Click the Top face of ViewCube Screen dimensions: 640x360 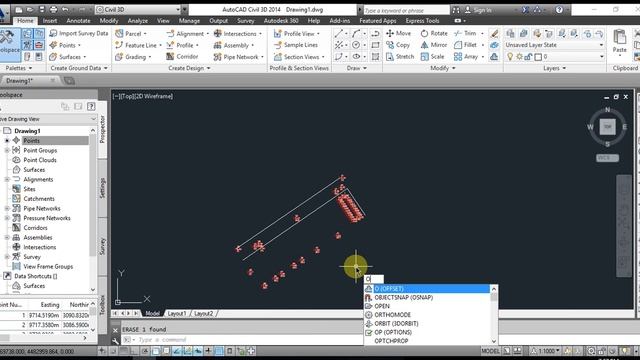click(607, 127)
